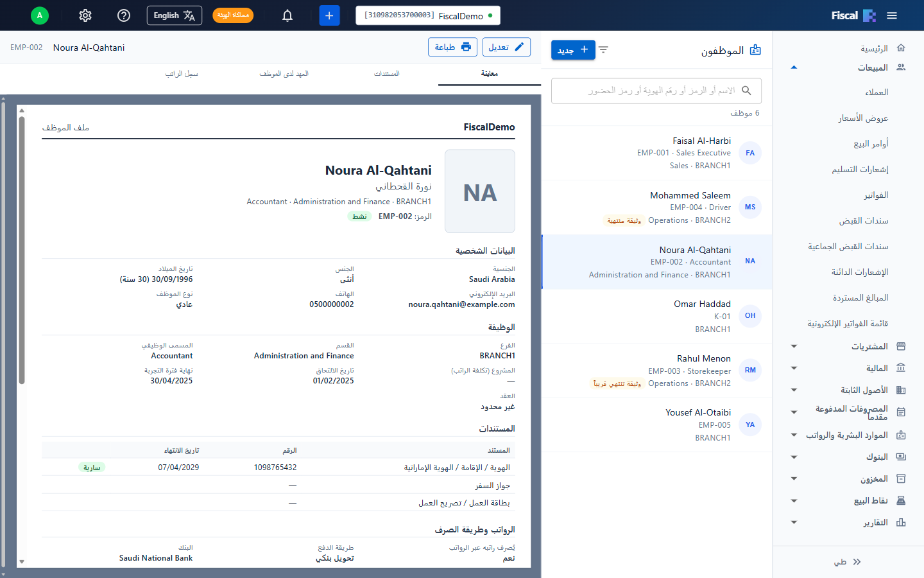This screenshot has height=578, width=924.
Task: Click the reports chart icon in the sidebar
Action: (x=901, y=522)
